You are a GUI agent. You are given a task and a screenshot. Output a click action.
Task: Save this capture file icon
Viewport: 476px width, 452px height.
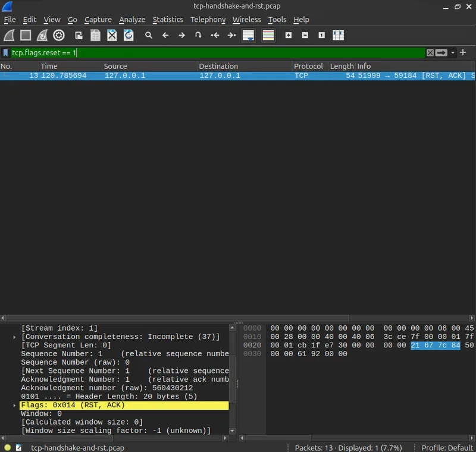(x=95, y=35)
